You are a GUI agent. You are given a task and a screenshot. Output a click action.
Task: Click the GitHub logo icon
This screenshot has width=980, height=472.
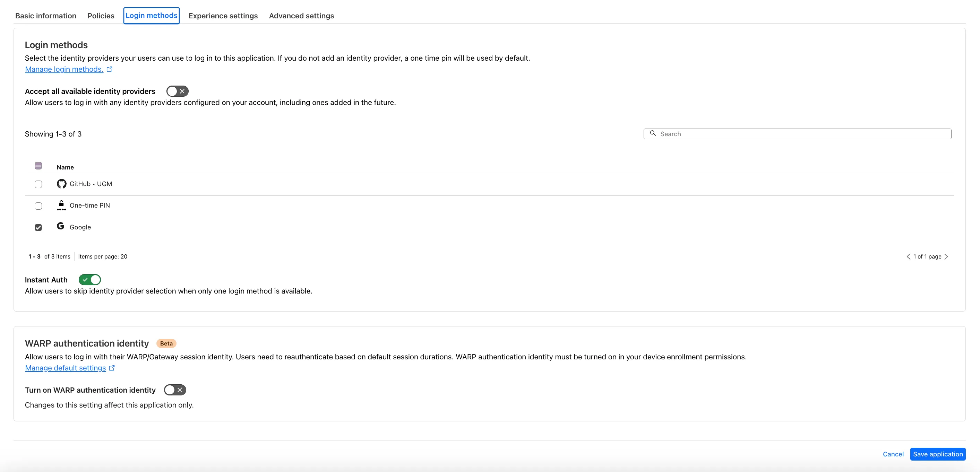(x=61, y=184)
